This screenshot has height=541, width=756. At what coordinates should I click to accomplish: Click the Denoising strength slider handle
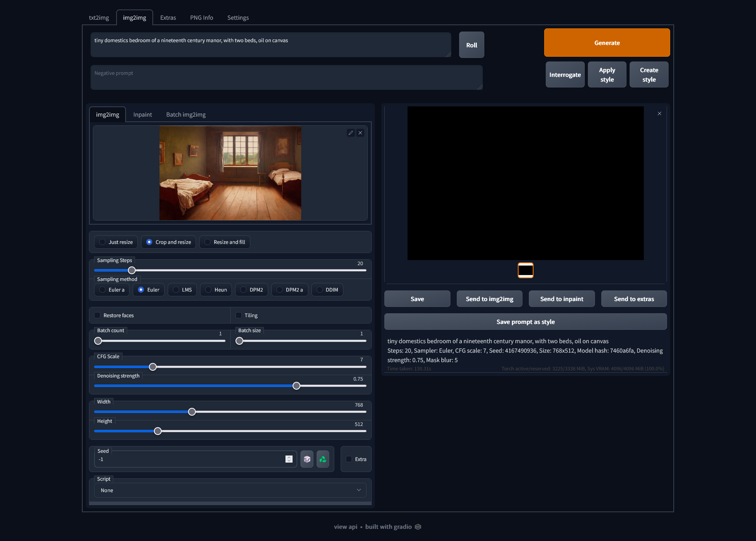pos(296,386)
